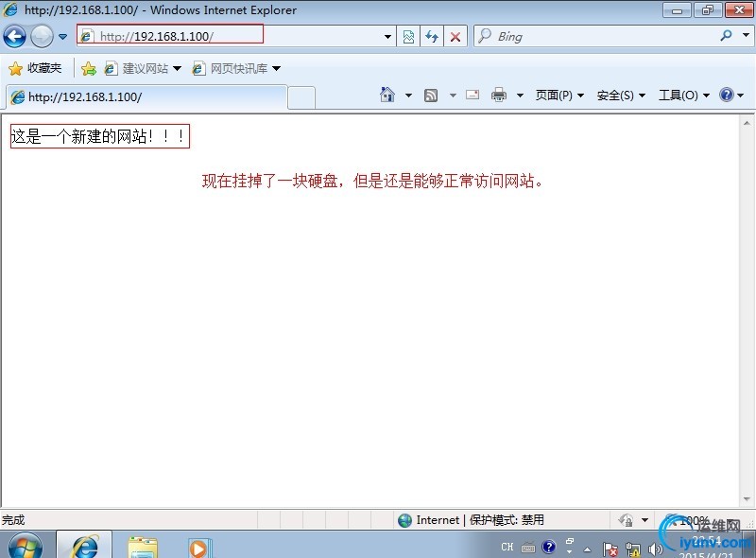756x558 pixels.
Task: Click the Action Center flag icon
Action: click(x=610, y=549)
